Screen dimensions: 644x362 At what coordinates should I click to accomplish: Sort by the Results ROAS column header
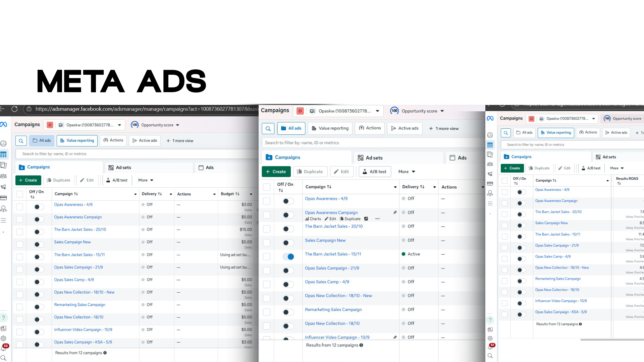click(x=627, y=179)
